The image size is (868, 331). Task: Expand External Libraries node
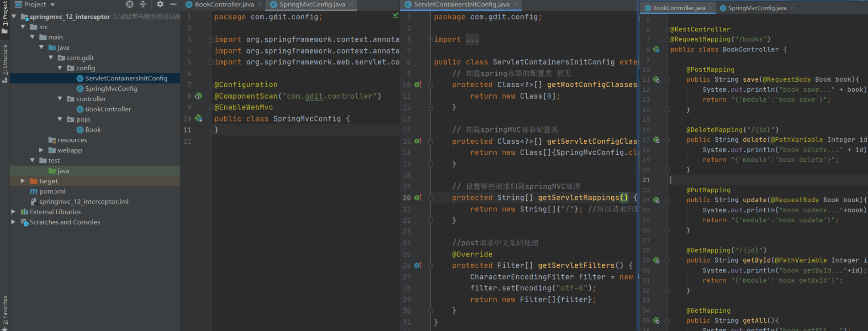[x=13, y=212]
